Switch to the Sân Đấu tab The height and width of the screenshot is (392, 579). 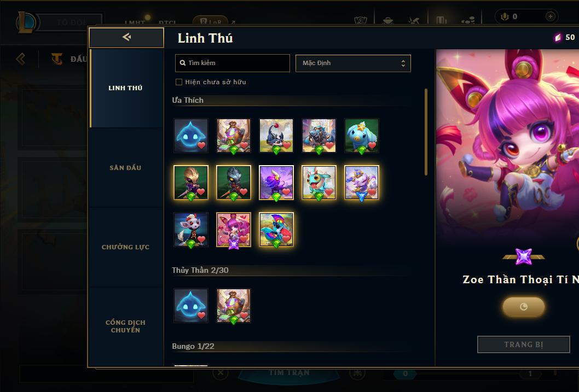125,168
